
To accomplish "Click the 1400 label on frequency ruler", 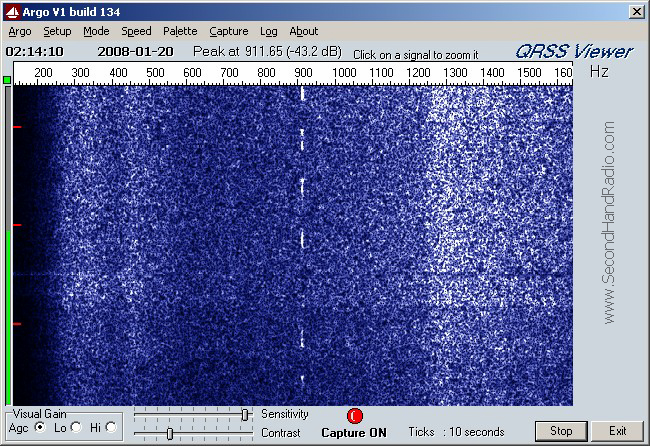I will [x=492, y=73].
